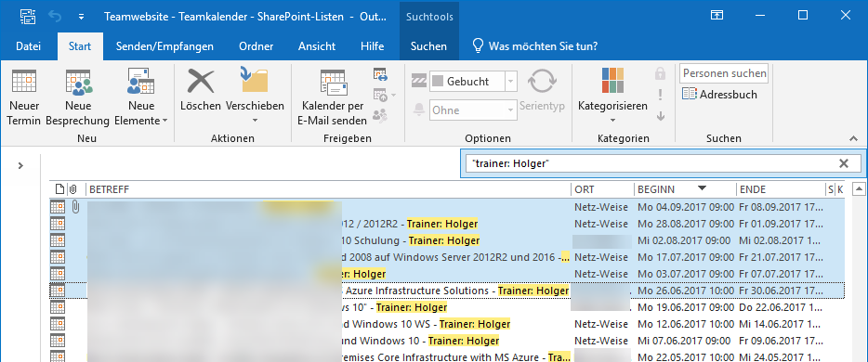Image resolution: width=868 pixels, height=362 pixels.
Task: Select the appointment starting Mi 07.06.2017 09:00
Action: (447, 341)
